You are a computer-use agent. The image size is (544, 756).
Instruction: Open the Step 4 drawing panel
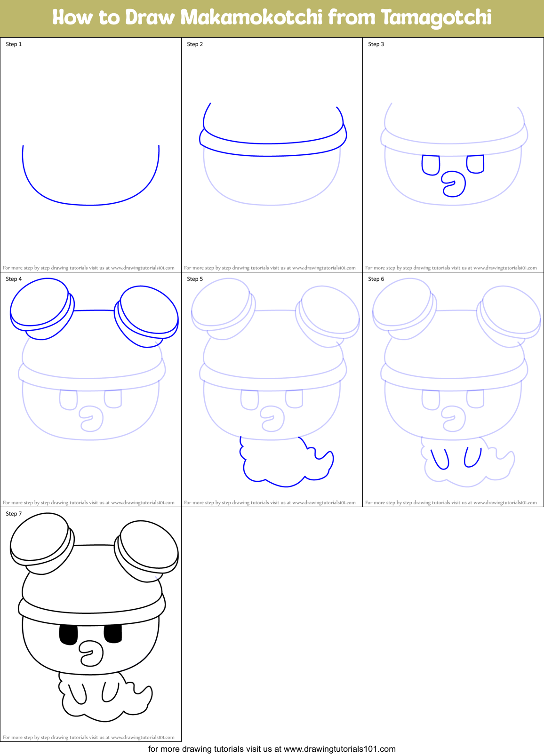click(91, 390)
